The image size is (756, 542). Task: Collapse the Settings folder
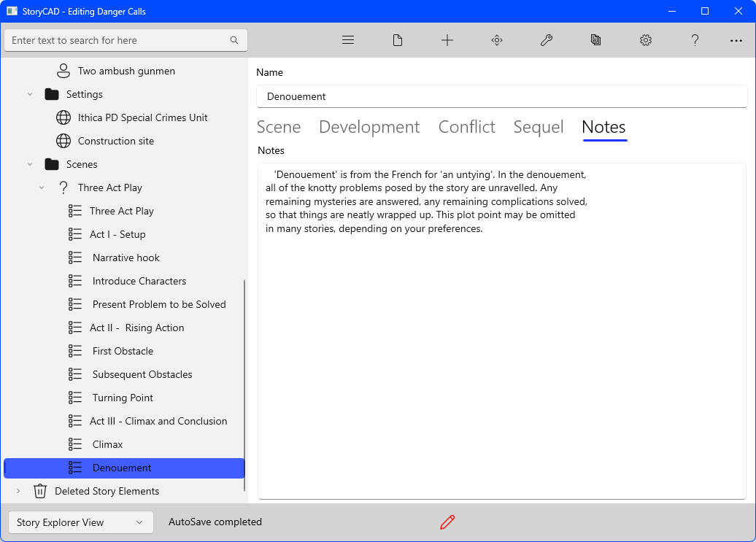(x=30, y=94)
